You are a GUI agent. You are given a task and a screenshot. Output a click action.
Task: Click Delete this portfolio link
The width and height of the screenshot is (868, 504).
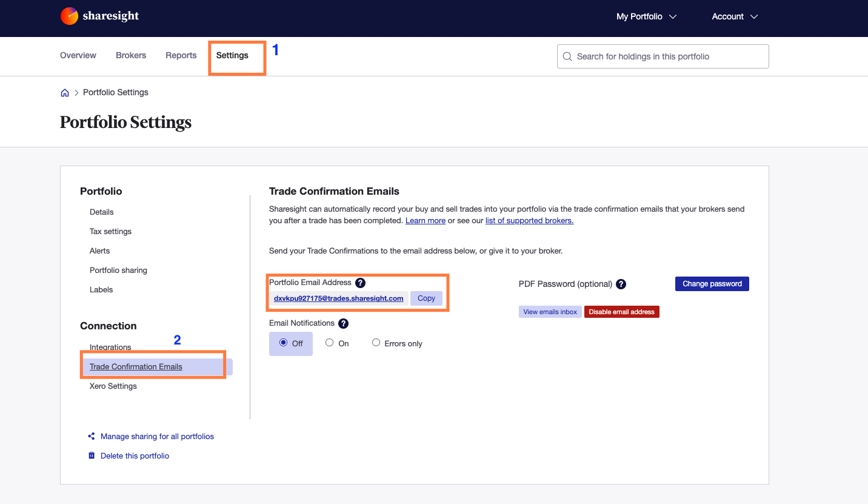point(135,455)
